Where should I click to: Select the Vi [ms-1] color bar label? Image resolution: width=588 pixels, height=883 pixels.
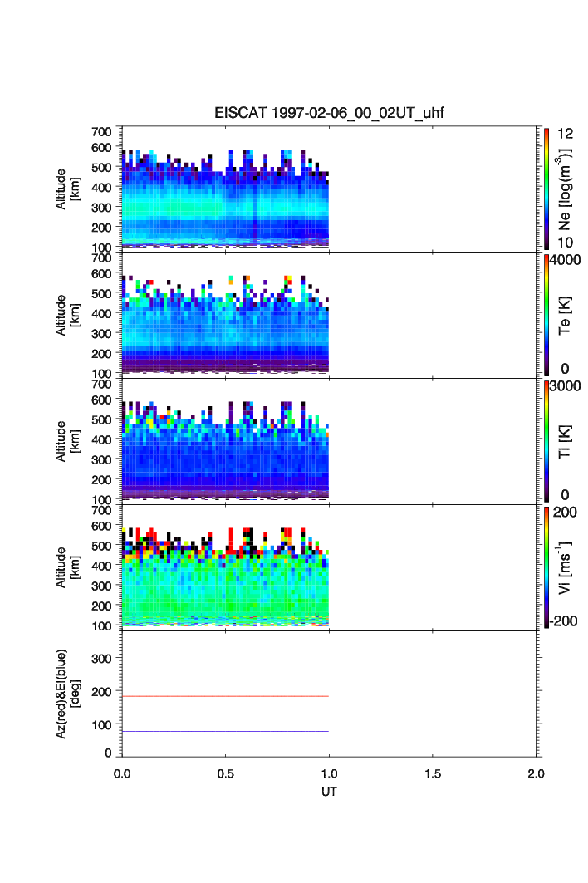[565, 567]
